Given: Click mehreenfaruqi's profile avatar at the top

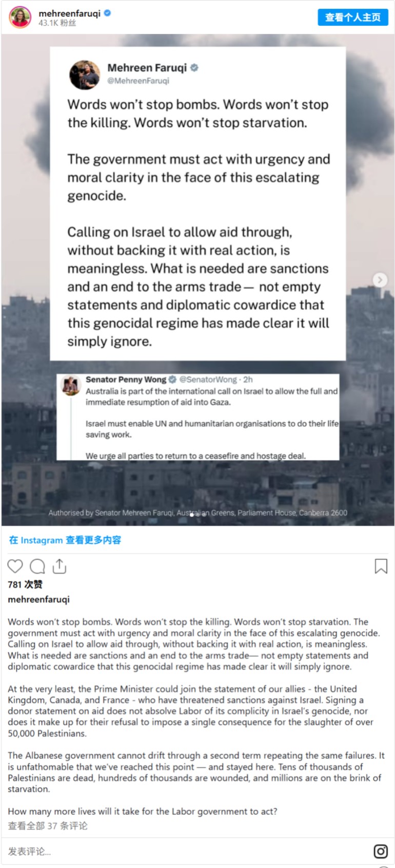Looking at the screenshot, I should pos(20,17).
